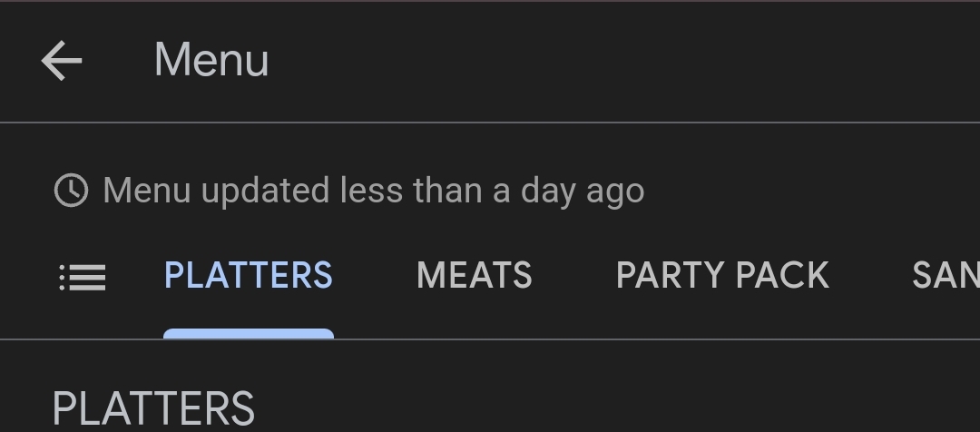
Task: Tap the highlighted blue PLATTERS label
Action: point(248,276)
